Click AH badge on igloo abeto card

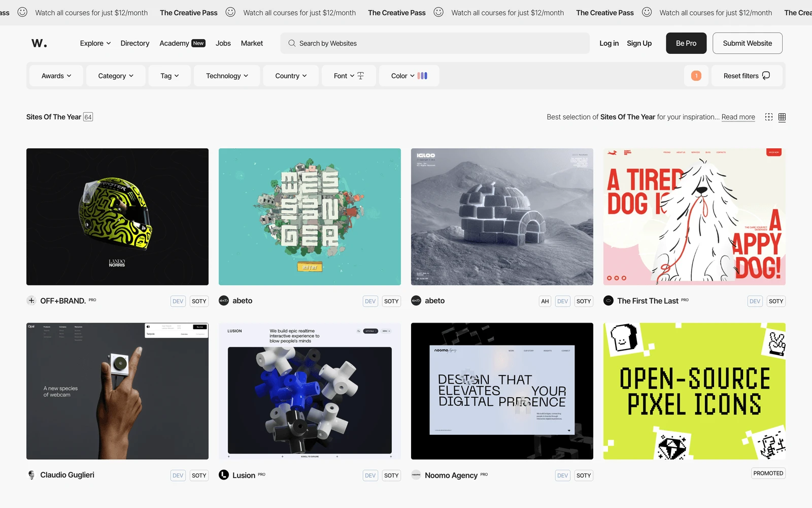(545, 301)
